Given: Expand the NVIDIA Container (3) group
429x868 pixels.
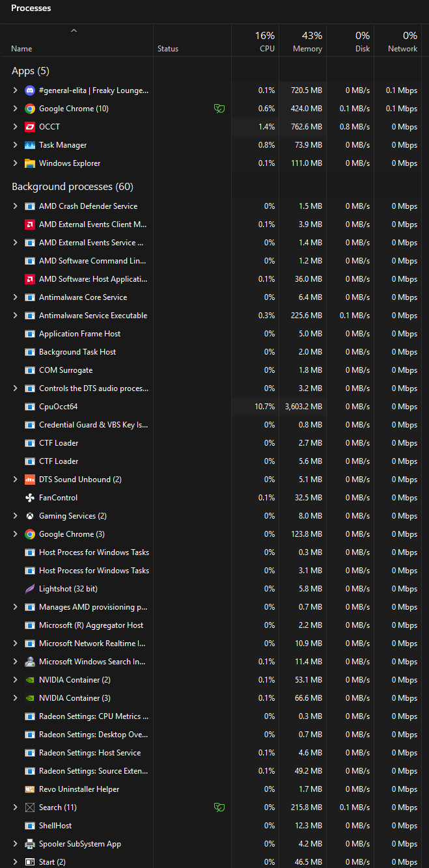Looking at the screenshot, I should (15, 698).
